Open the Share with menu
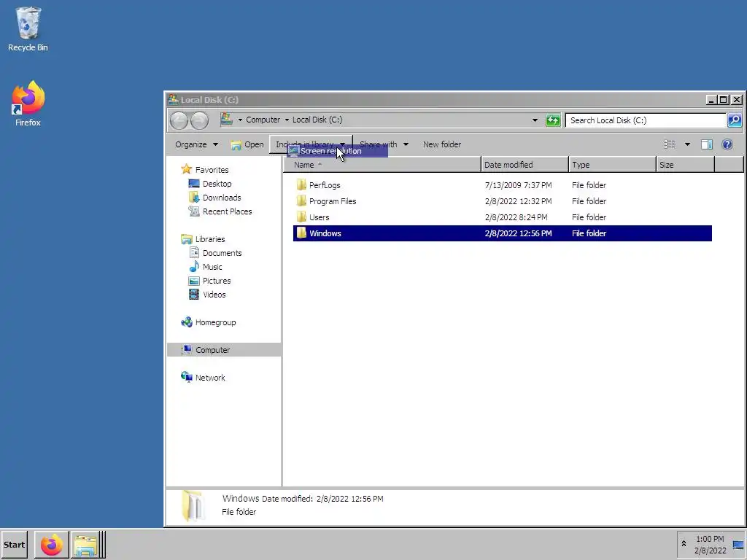Screen dimensions: 747x560 tap(384, 144)
